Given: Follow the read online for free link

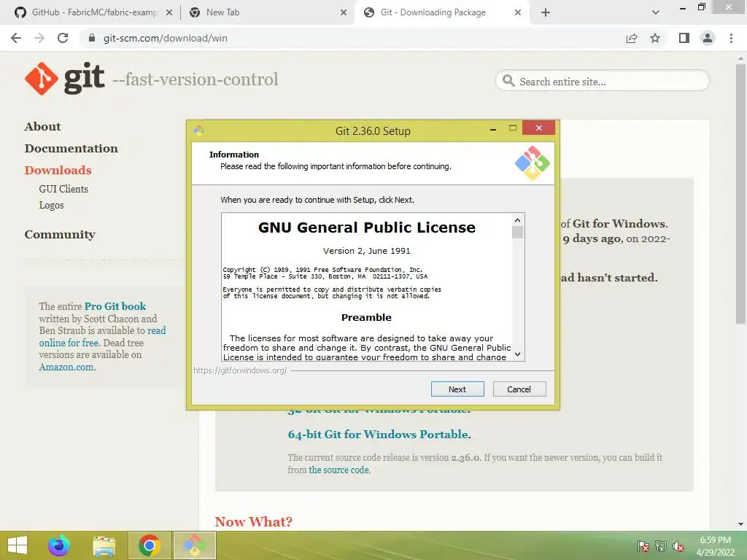Looking at the screenshot, I should tap(102, 337).
